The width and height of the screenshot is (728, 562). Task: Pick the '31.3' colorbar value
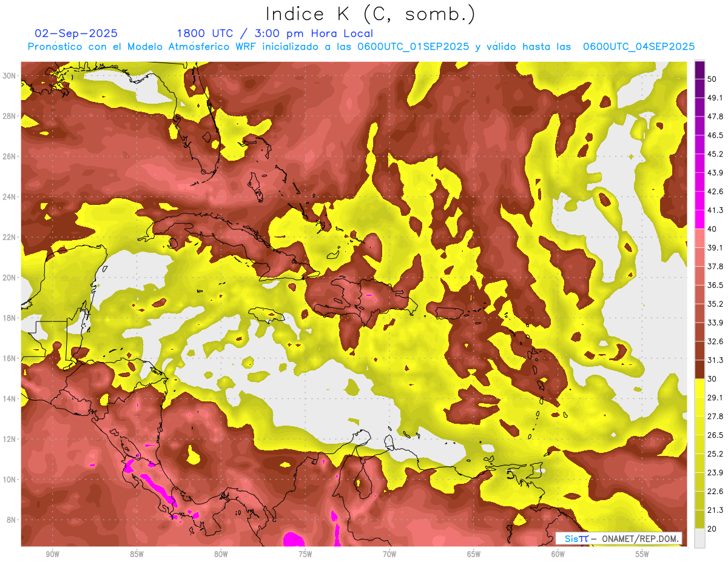point(716,360)
